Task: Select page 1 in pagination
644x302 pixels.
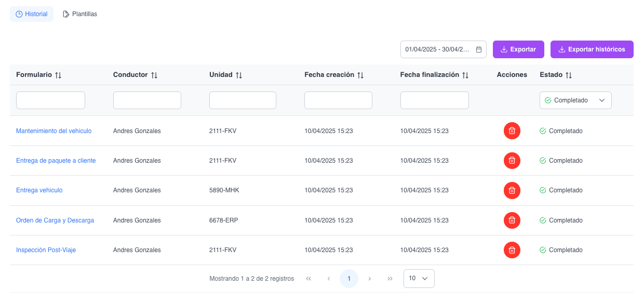Action: click(x=349, y=279)
